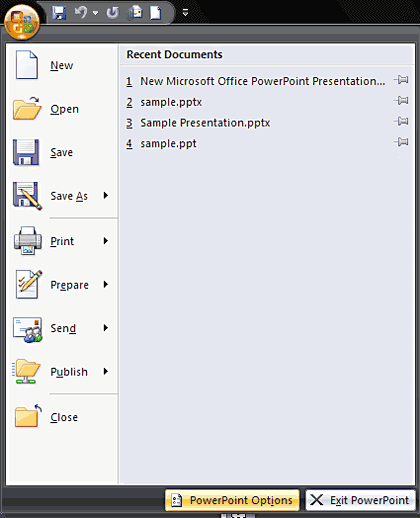The width and height of the screenshot is (420, 518).
Task: Click the round Office Button logo
Action: [x=22, y=22]
